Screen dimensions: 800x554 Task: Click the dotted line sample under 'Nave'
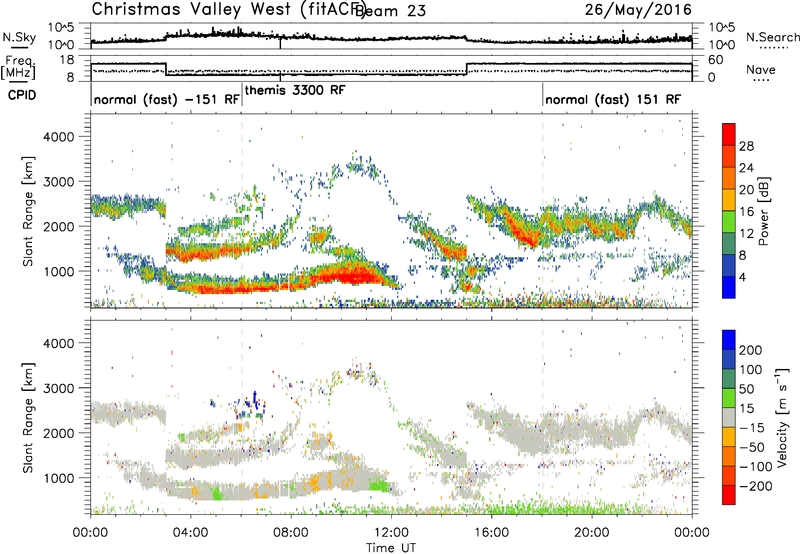click(x=762, y=80)
